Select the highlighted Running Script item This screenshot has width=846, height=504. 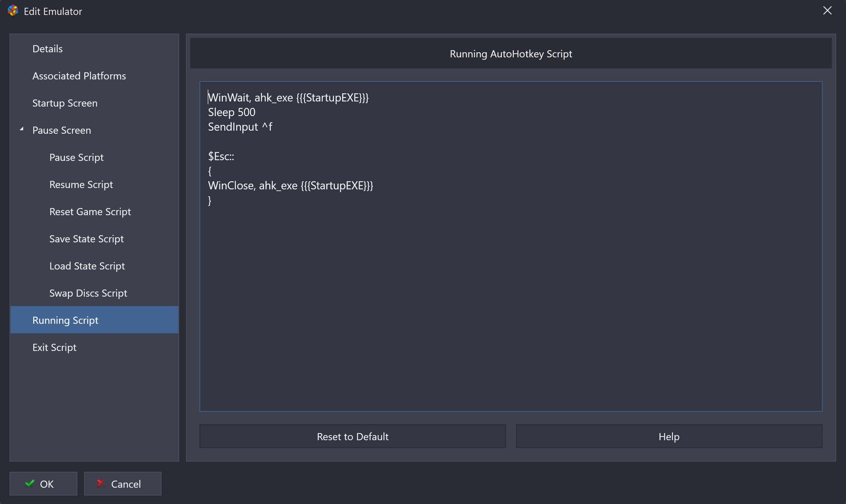94,320
